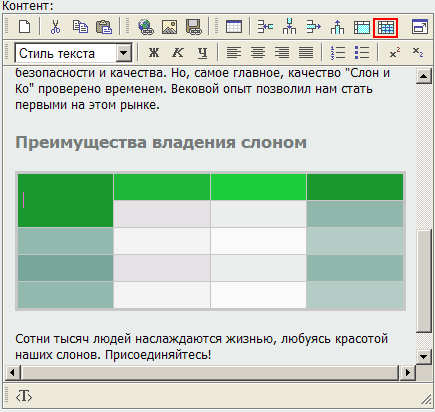The image size is (435, 412).
Task: Toggle underline formatting (Ч)
Action: pyautogui.click(x=202, y=53)
